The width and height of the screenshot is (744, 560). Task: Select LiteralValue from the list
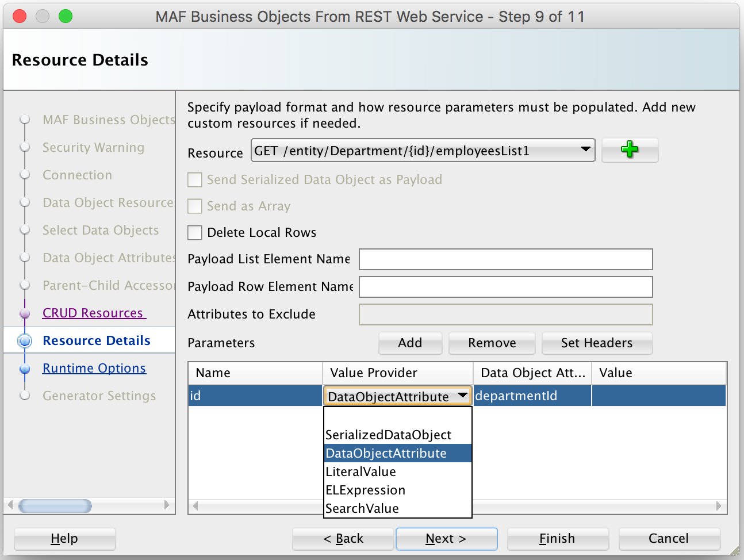point(397,471)
